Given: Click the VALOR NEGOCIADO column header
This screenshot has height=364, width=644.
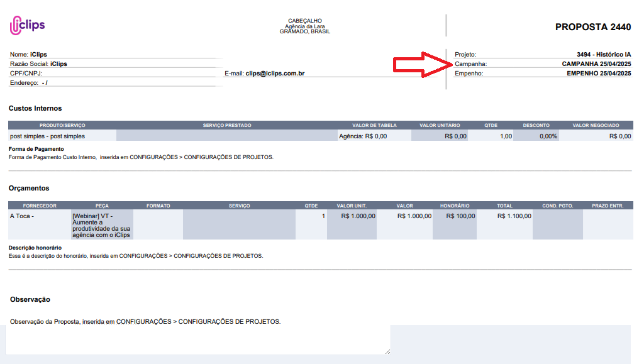Looking at the screenshot, I should 596,126.
